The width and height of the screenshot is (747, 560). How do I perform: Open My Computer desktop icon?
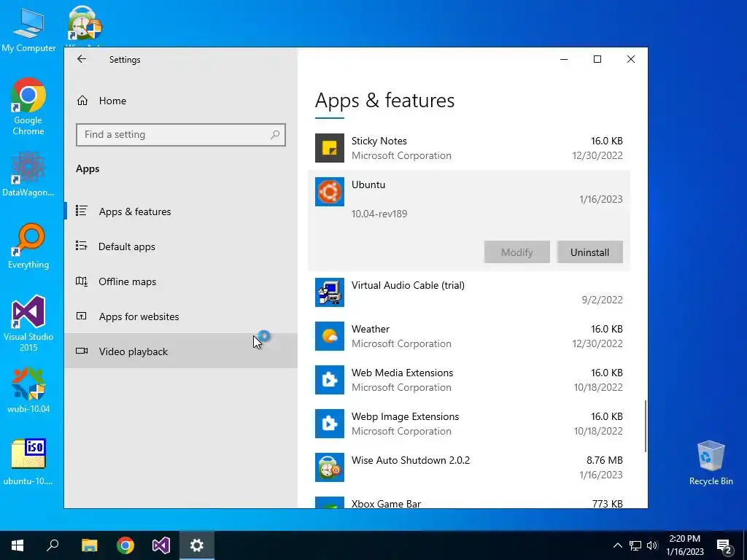point(28,30)
